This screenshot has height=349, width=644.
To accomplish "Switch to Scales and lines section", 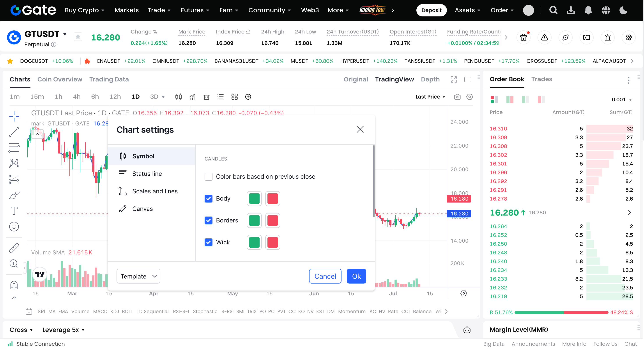I will pos(155,191).
